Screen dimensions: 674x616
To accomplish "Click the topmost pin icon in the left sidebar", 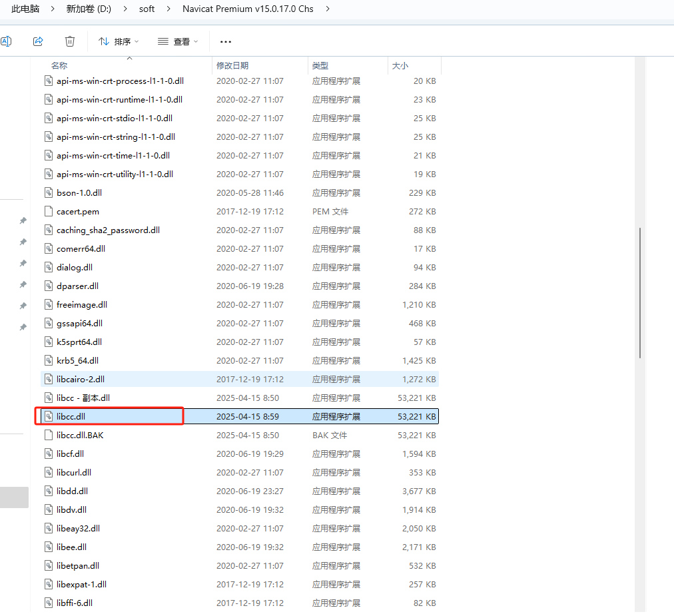I will click(22, 220).
